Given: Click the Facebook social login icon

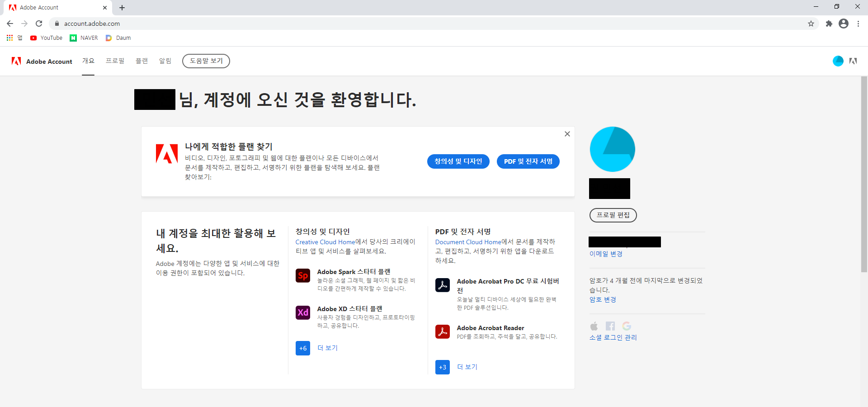Looking at the screenshot, I should 610,326.
